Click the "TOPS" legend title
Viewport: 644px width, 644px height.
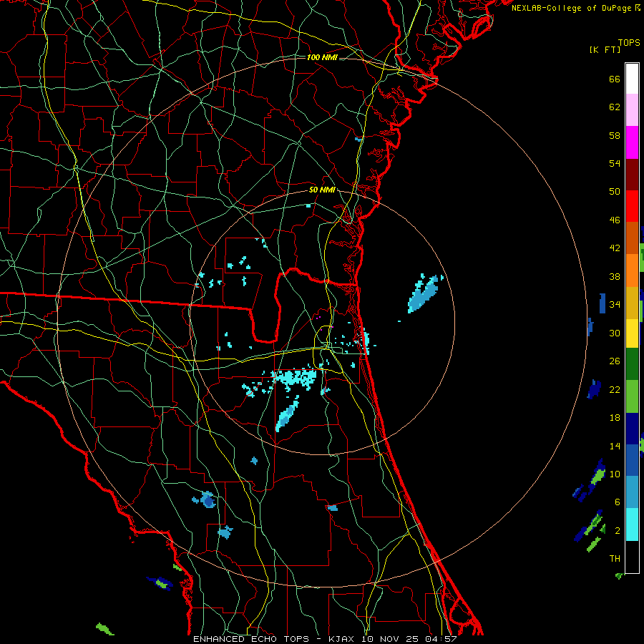(629, 42)
